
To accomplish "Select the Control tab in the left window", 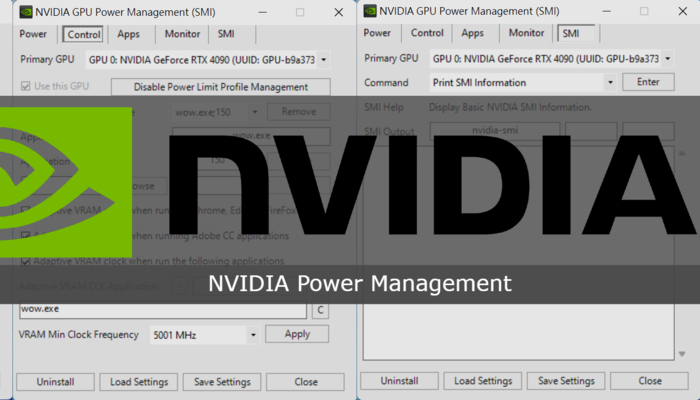I will (x=83, y=34).
